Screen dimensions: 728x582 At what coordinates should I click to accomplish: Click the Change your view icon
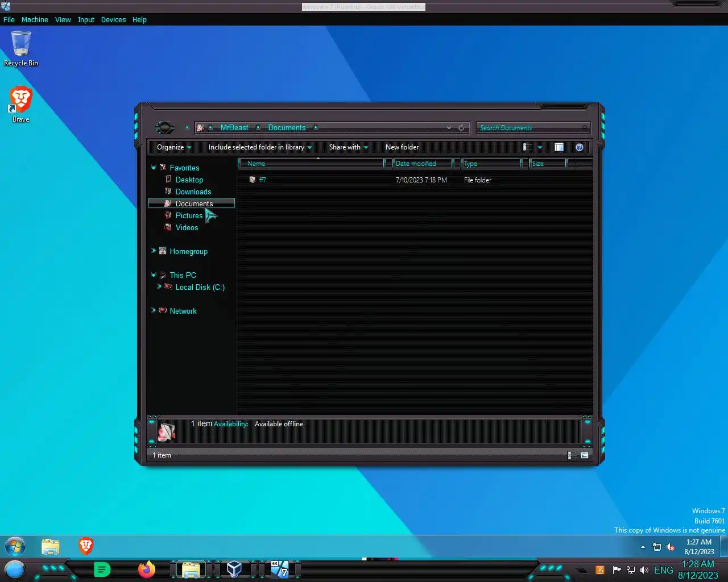527,147
